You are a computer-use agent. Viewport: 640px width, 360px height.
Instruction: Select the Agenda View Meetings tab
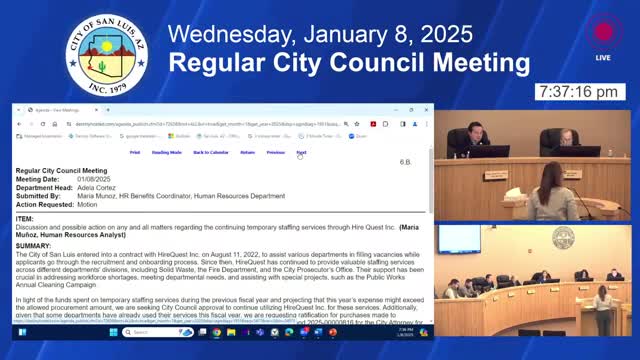pyautogui.click(x=62, y=110)
